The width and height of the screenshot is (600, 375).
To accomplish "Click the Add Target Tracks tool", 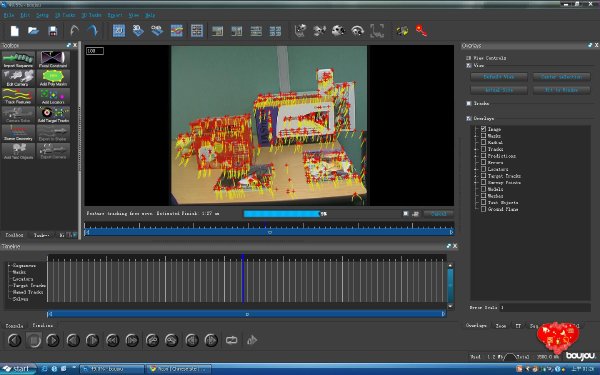I will click(x=53, y=115).
